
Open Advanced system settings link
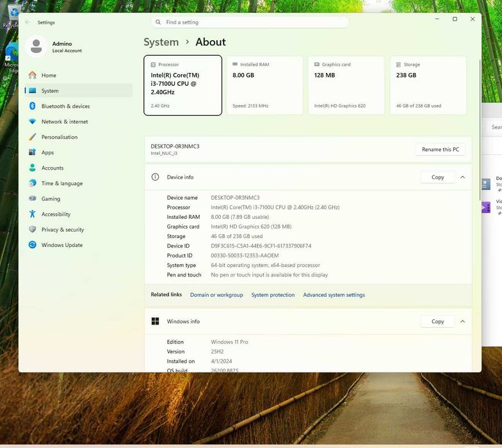tap(334, 294)
